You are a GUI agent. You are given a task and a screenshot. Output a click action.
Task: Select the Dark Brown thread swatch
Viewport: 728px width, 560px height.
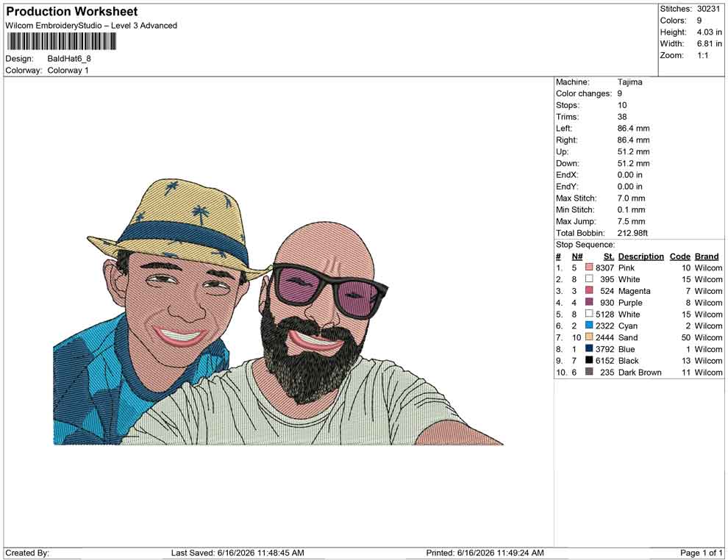tap(589, 372)
